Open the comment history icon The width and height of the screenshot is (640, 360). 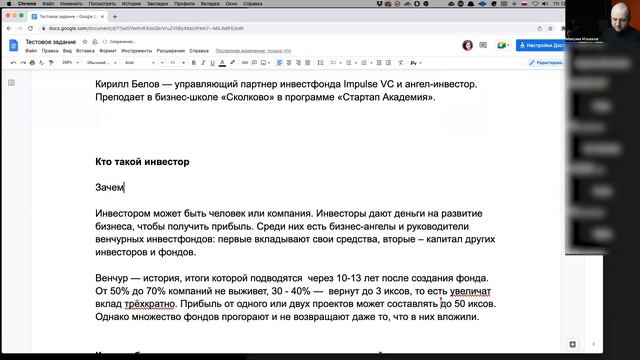pyautogui.click(x=483, y=45)
